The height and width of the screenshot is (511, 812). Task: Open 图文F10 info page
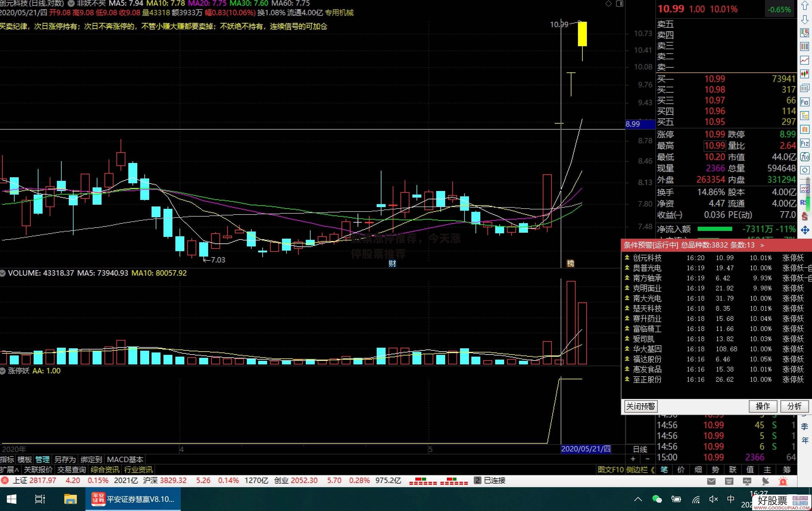pos(611,470)
